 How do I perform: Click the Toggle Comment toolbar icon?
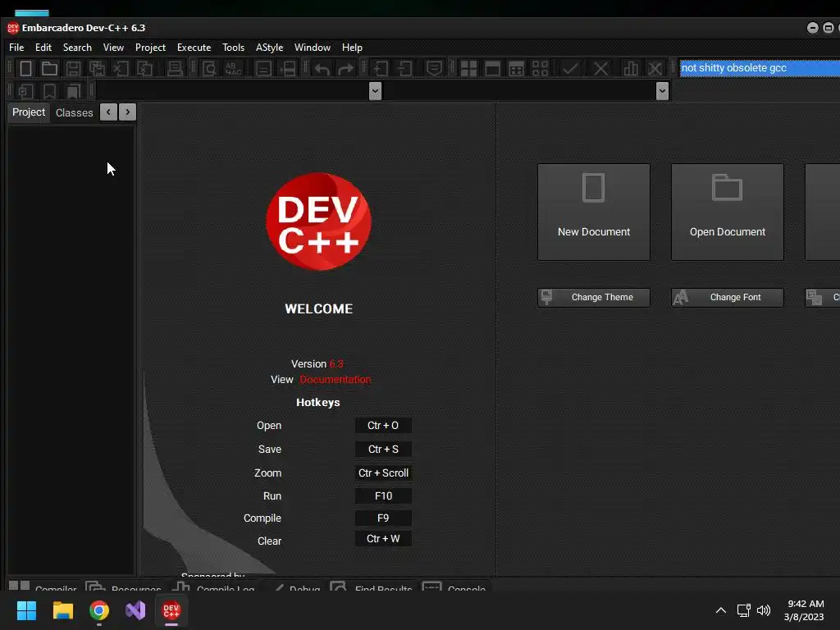pyautogui.click(x=434, y=69)
